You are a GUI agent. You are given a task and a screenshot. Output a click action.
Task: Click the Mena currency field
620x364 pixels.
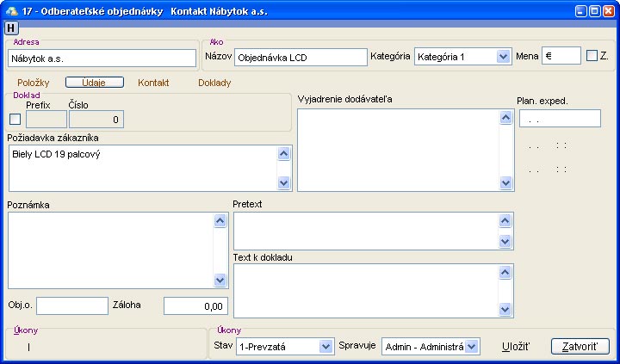pos(561,57)
